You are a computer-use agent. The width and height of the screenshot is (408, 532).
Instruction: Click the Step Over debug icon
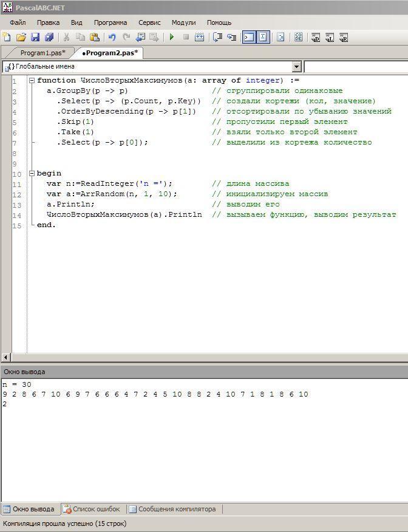(217, 37)
